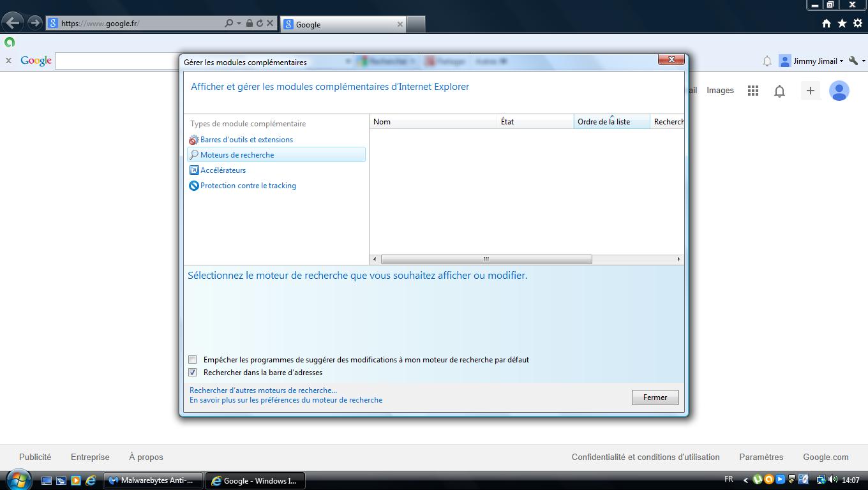Viewport: 868px width, 490px height.
Task: Click the volume speaker tray icon
Action: tap(834, 480)
